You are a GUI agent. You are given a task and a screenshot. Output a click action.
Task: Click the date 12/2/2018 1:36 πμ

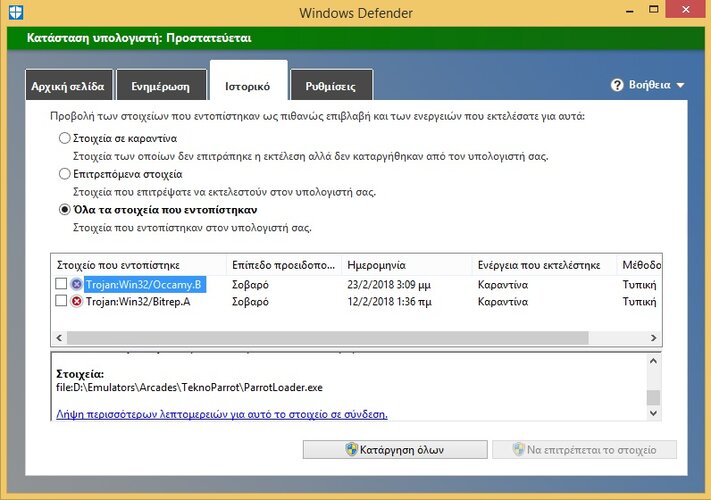coord(389,301)
